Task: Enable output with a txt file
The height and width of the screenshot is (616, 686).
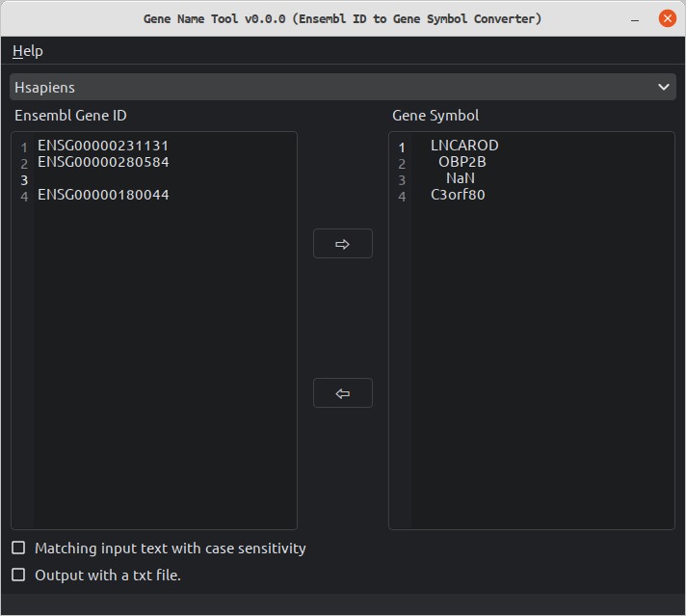Action: [x=18, y=575]
